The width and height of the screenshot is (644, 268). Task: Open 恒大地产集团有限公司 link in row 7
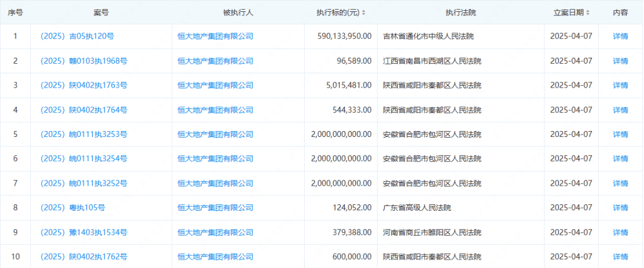coord(215,183)
